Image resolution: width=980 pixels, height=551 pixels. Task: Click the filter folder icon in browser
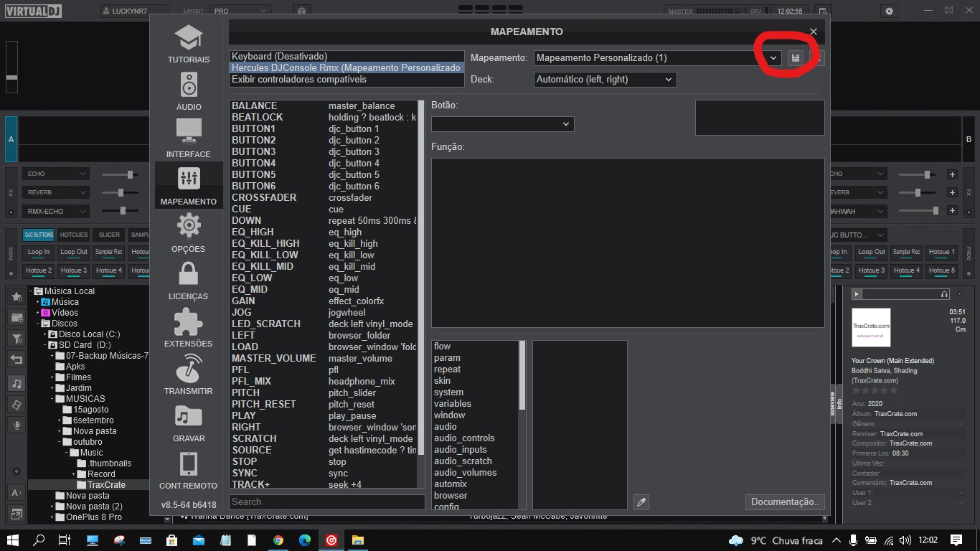click(x=17, y=339)
